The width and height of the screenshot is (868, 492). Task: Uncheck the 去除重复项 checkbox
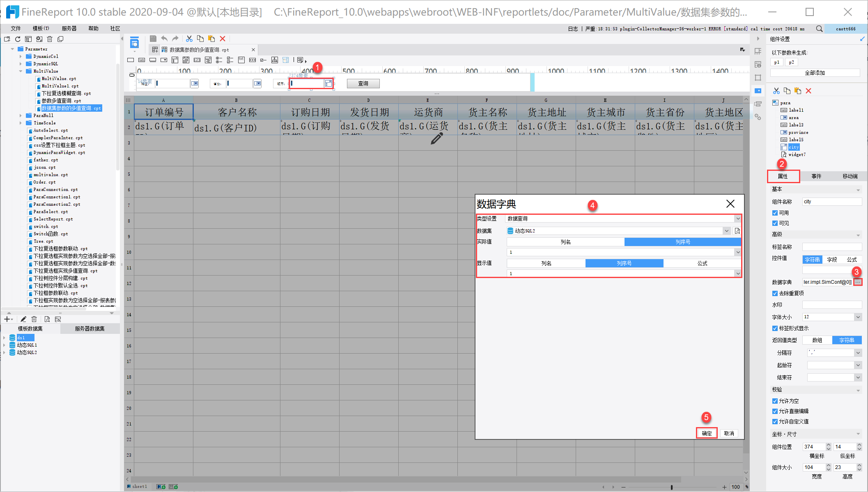(775, 293)
